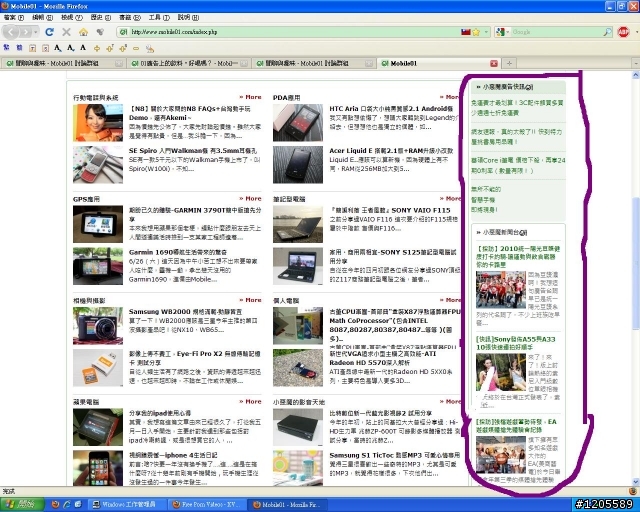Screen dimensions: 640x512
Task: Open the list all tabs dropdown
Action: pos(636,63)
